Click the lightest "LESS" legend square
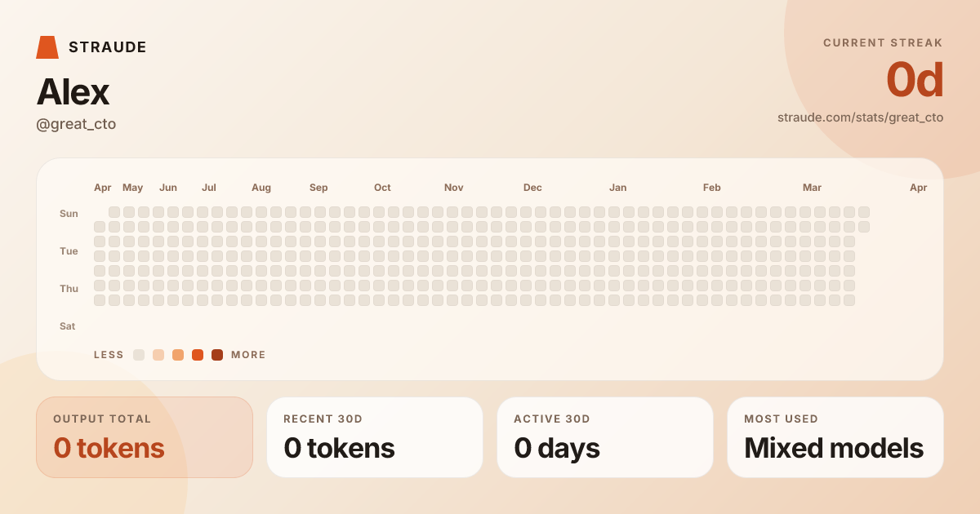 138,354
